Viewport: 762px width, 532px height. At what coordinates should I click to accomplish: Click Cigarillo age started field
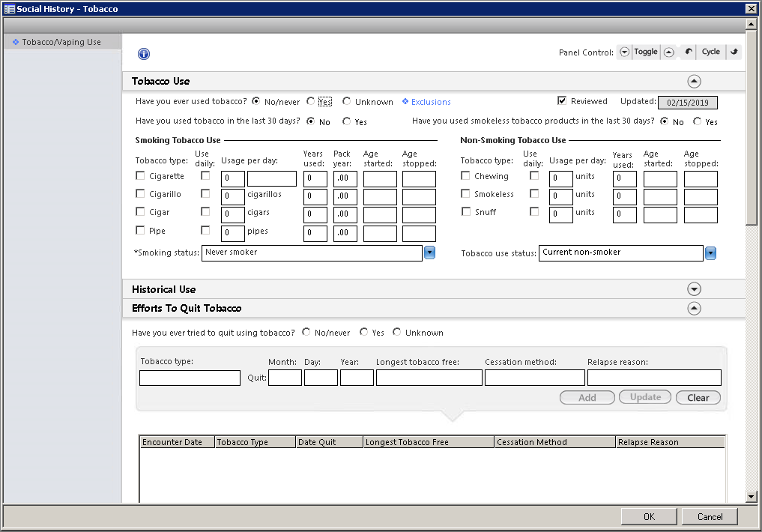tap(380, 197)
